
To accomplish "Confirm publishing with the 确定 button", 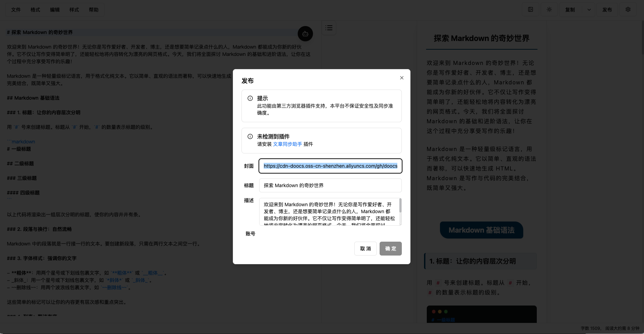I will [x=390, y=249].
